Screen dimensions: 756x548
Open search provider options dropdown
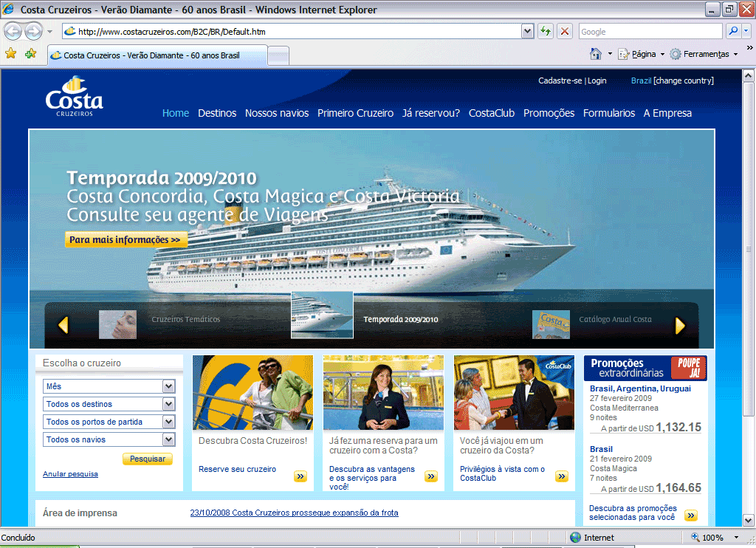pyautogui.click(x=746, y=31)
